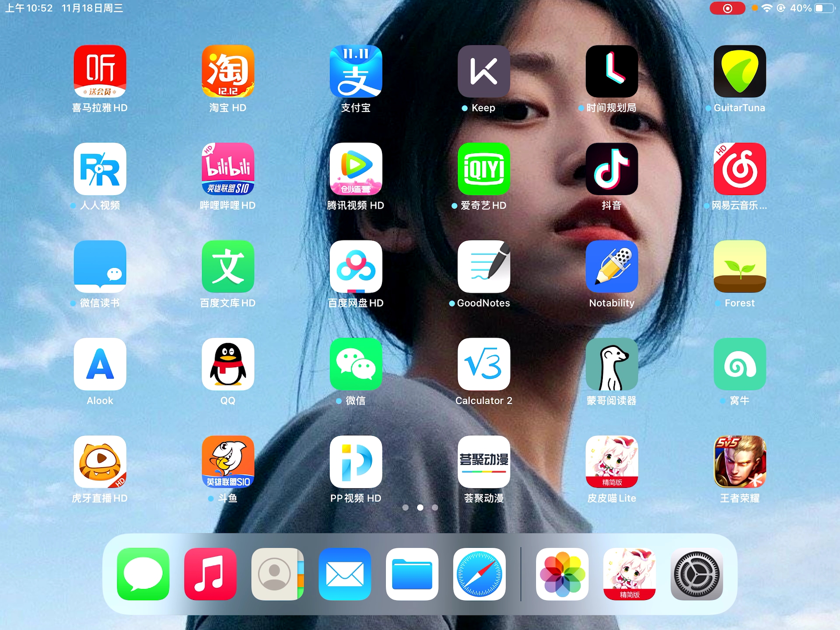This screenshot has height=630, width=840.
Task: Open 虎牙直播 HD streaming app
Action: coord(100,461)
